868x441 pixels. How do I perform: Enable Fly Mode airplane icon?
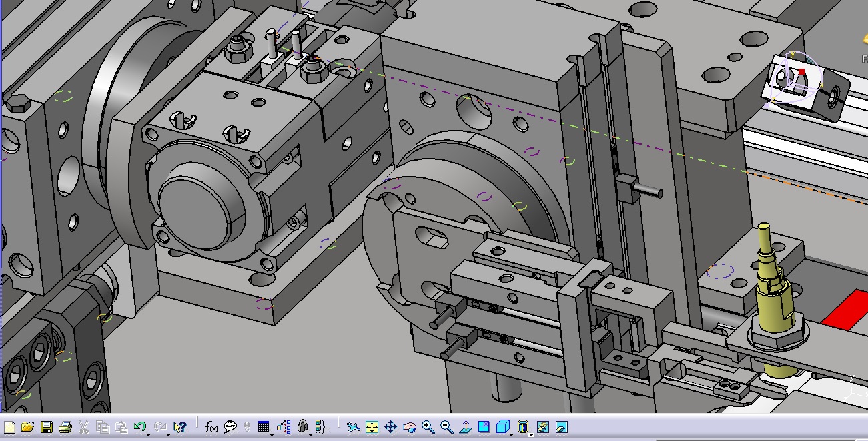tap(354, 427)
